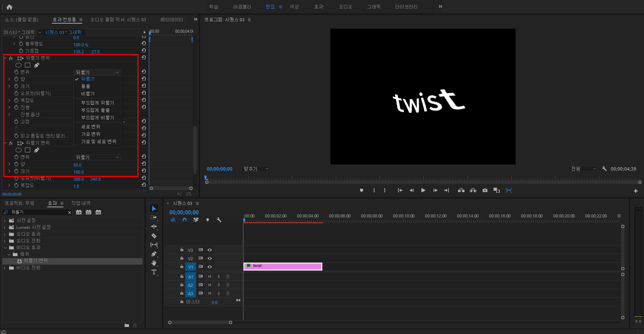Open 맞추기 zoom level dropdown
The height and width of the screenshot is (334, 644).
click(x=256, y=169)
